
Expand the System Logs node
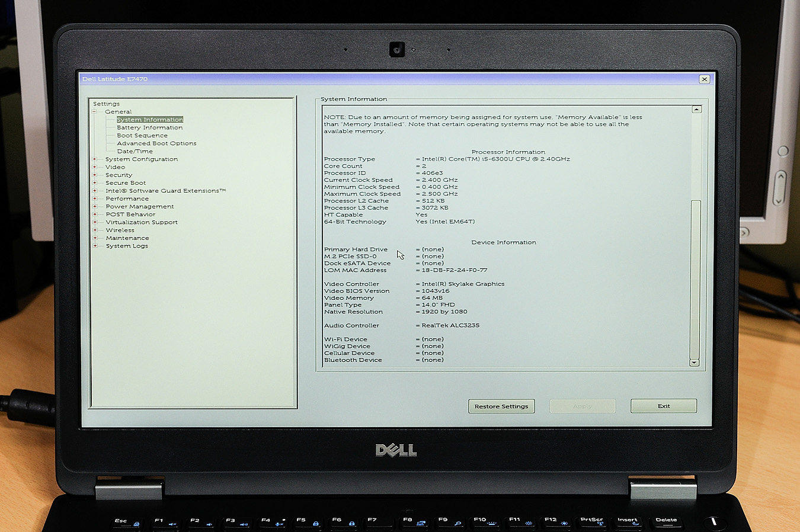pyautogui.click(x=95, y=246)
